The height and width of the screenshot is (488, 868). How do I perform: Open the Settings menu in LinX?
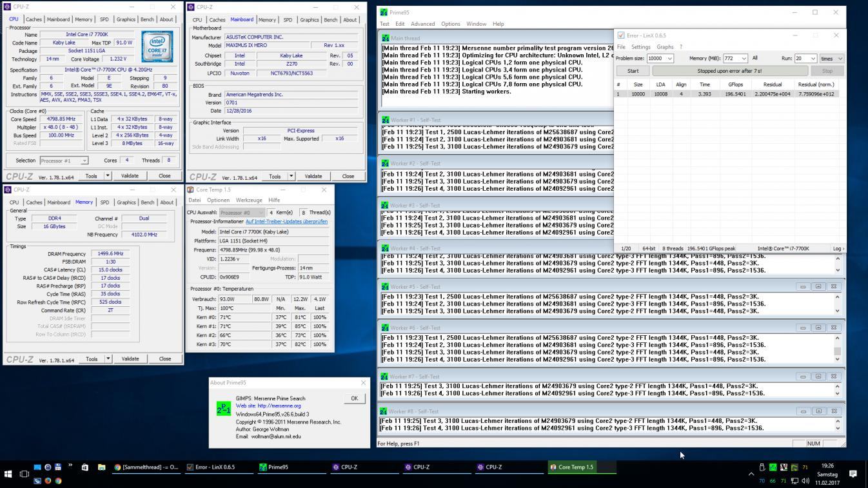tap(640, 47)
